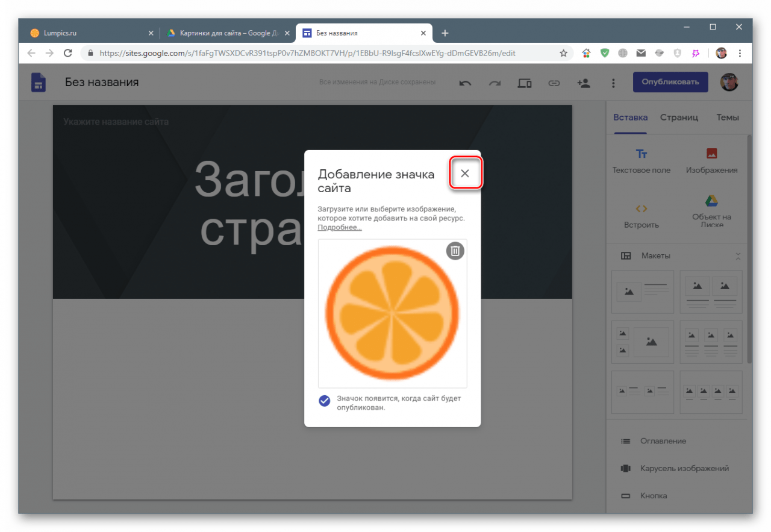The image size is (771, 532).
Task: Insert a Текстовое поле
Action: pos(641,161)
